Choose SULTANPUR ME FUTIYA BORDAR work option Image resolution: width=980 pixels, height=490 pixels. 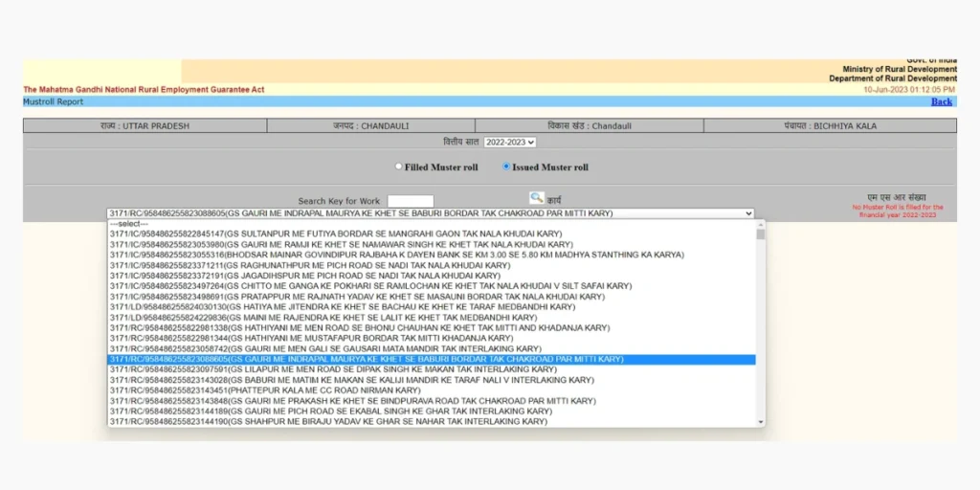coord(432,234)
